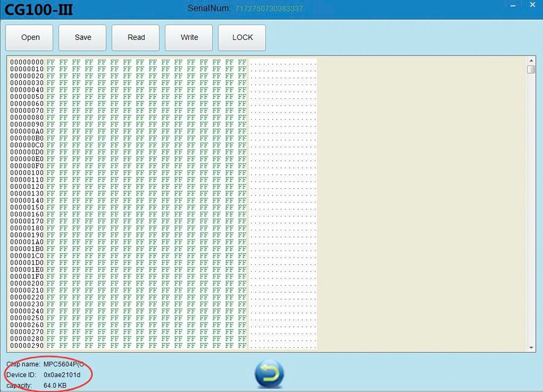Image resolution: width=543 pixels, height=392 pixels.
Task: Click the 64.0 KB capacity value
Action: (x=55, y=385)
